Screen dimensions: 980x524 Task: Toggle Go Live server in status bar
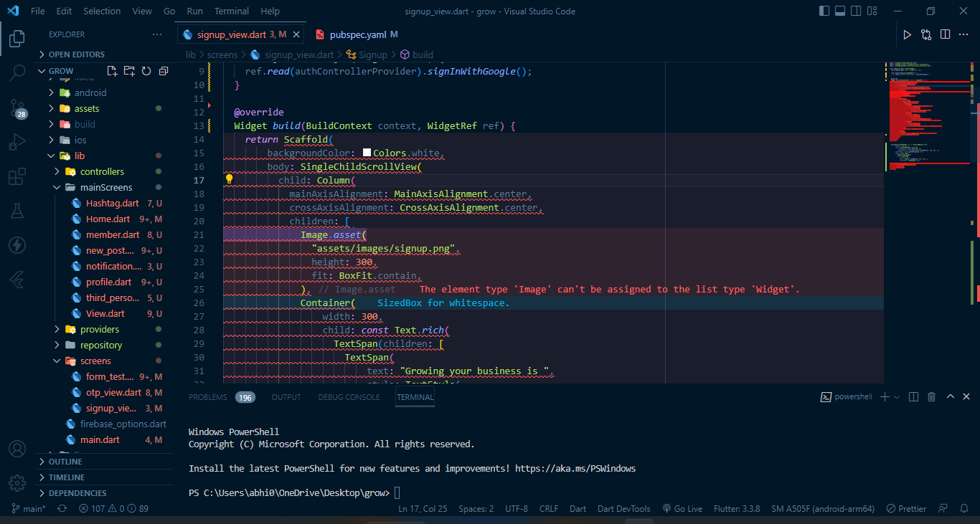(x=682, y=509)
